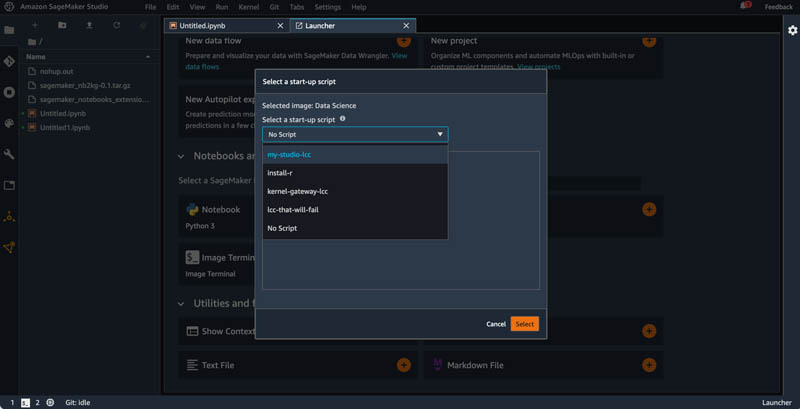Click Cancel in the start-up script dialog
The width and height of the screenshot is (800, 409).
click(496, 324)
